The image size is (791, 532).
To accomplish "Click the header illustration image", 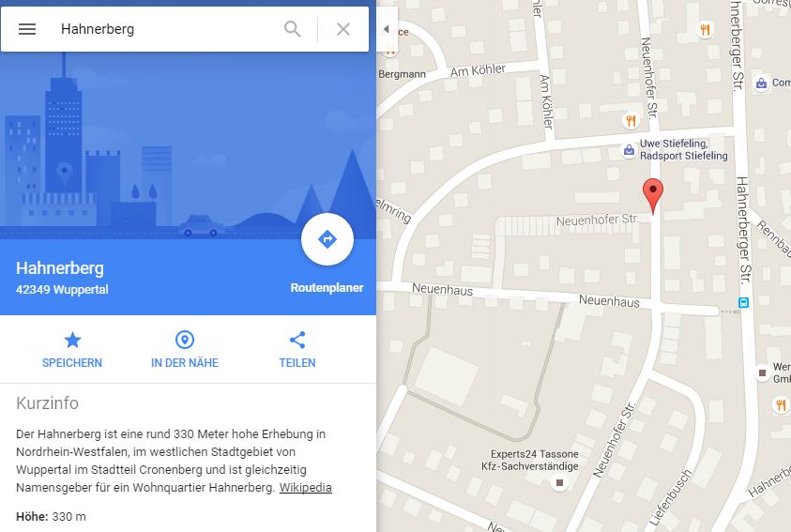I will coord(189,145).
